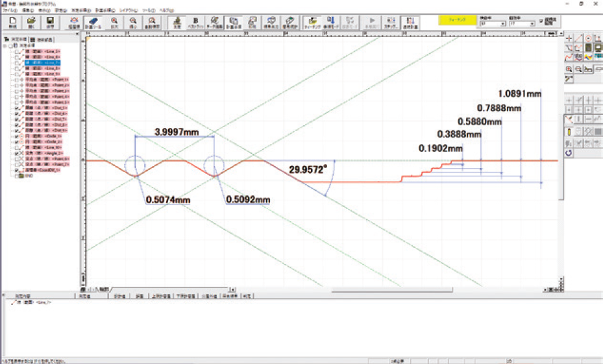Toggle checkbox next to Line_1 tree item
This screenshot has height=364, width=603.
pos(15,51)
